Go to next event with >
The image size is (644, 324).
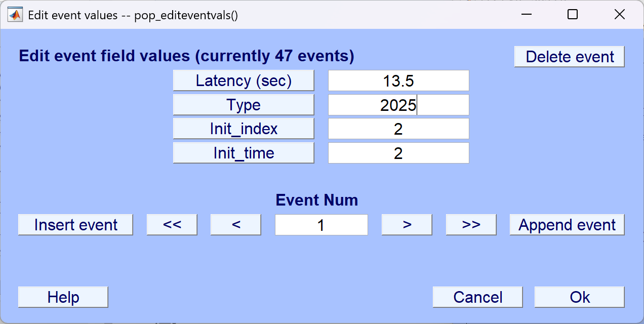click(x=407, y=225)
